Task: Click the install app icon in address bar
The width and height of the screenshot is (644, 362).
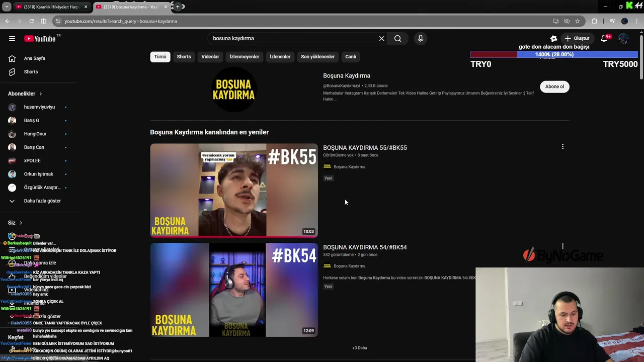Action: (555, 21)
